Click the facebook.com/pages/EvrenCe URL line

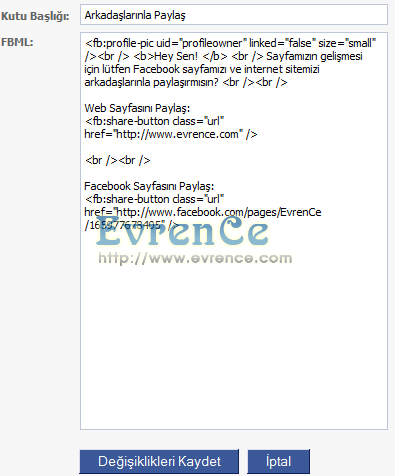pos(203,212)
